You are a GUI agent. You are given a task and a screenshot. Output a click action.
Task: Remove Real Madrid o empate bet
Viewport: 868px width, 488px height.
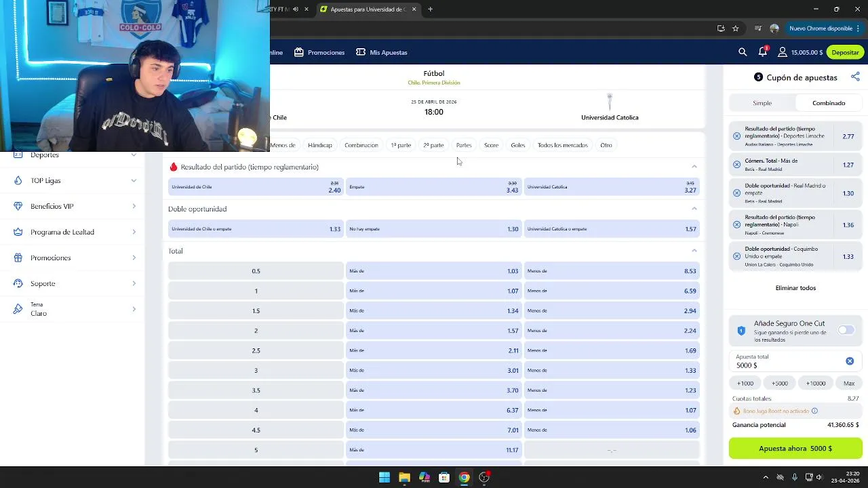737,193
